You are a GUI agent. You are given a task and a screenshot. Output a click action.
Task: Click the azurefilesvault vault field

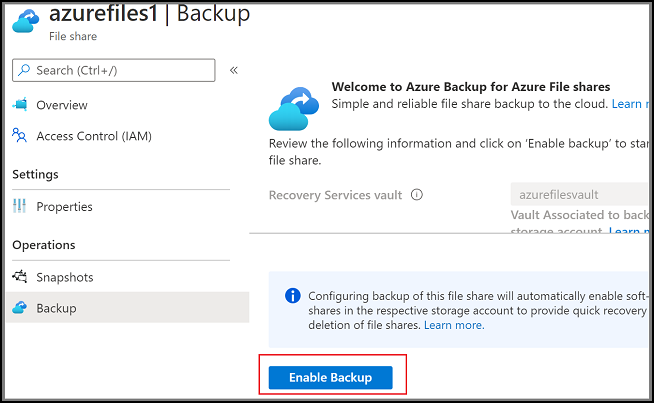point(579,194)
